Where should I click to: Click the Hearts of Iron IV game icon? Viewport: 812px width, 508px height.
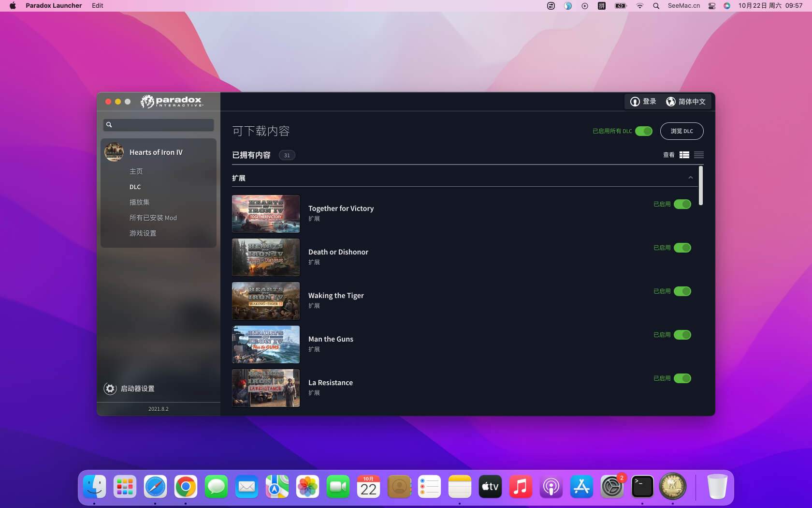(x=114, y=152)
